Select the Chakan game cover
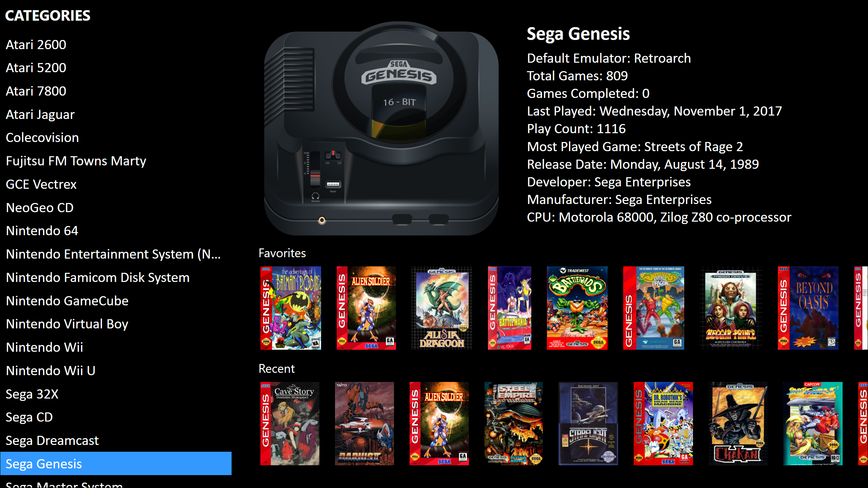 (x=738, y=424)
